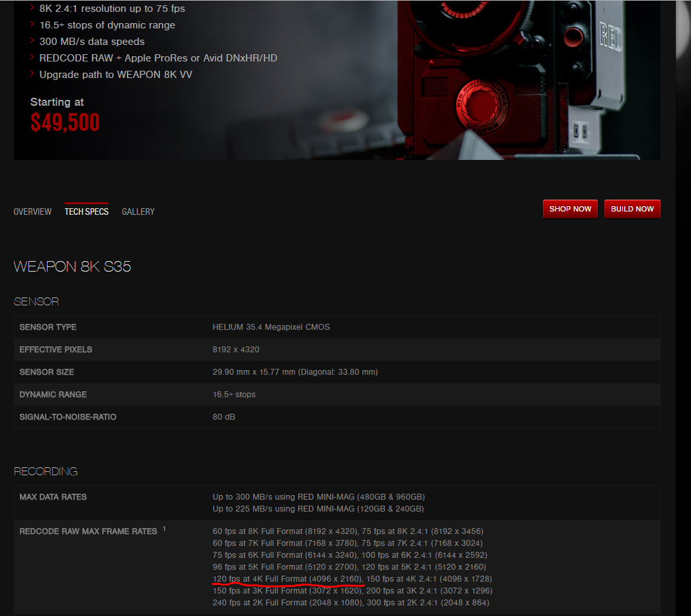The height and width of the screenshot is (616, 691).
Task: Click the DYNAMIC RANGE row label
Action: click(53, 395)
